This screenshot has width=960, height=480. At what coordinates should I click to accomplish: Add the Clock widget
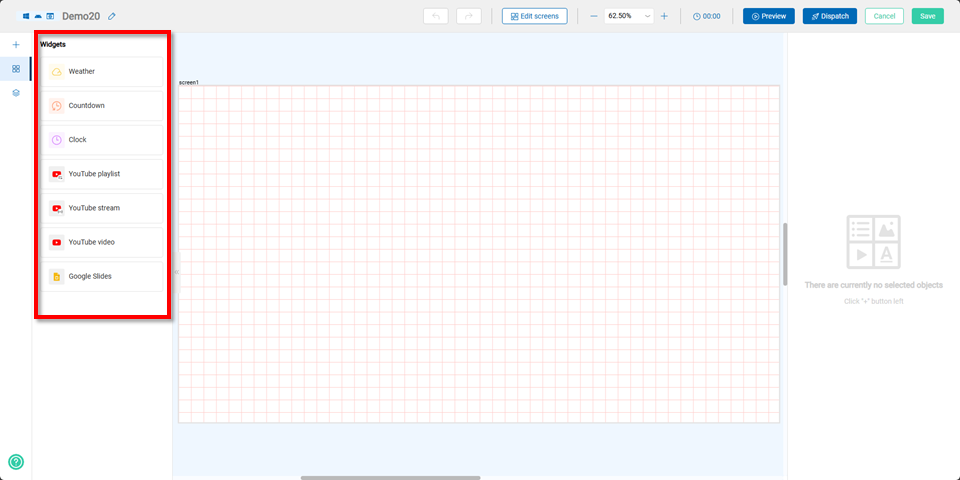[102, 140]
